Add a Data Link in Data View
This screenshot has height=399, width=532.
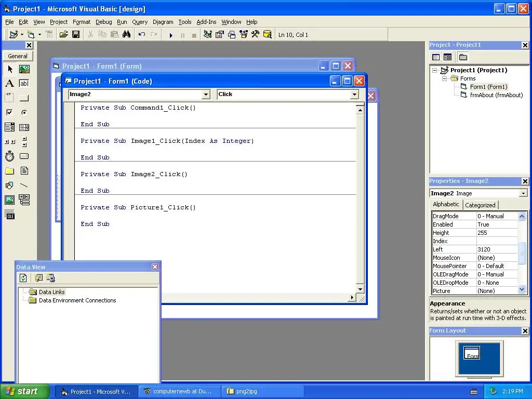(51, 278)
